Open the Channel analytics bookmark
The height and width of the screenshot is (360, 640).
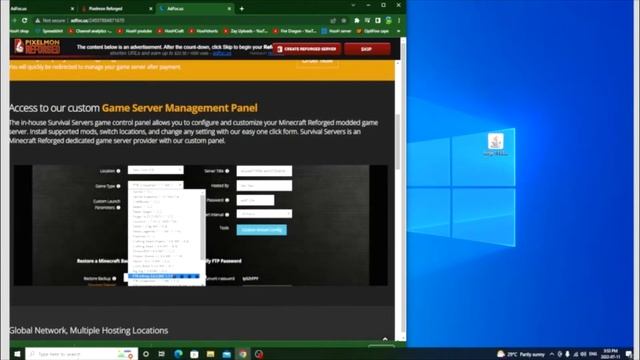tap(91, 31)
